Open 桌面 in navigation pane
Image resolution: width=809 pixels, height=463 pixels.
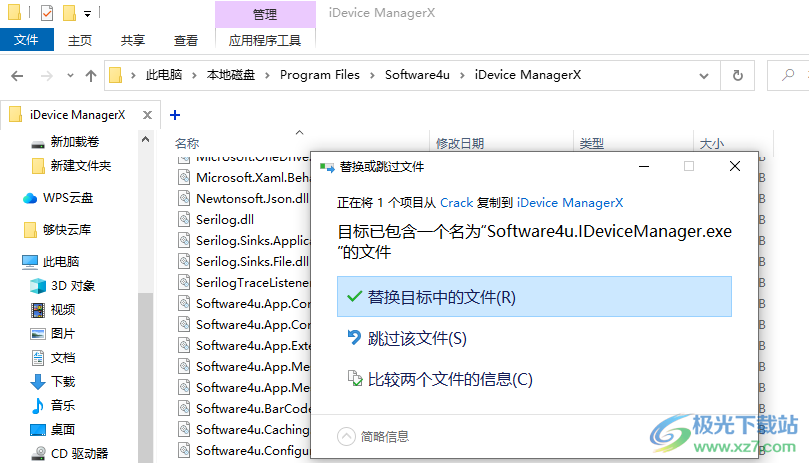(x=63, y=429)
